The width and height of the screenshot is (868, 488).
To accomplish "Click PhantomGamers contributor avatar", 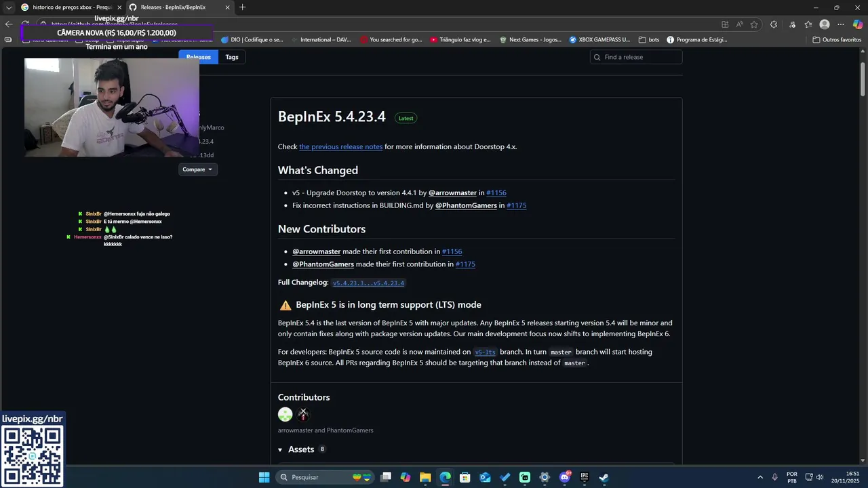I will [x=303, y=414].
